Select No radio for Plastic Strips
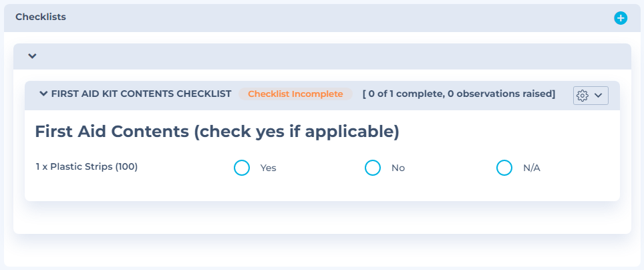This screenshot has height=270, width=644. click(x=373, y=168)
